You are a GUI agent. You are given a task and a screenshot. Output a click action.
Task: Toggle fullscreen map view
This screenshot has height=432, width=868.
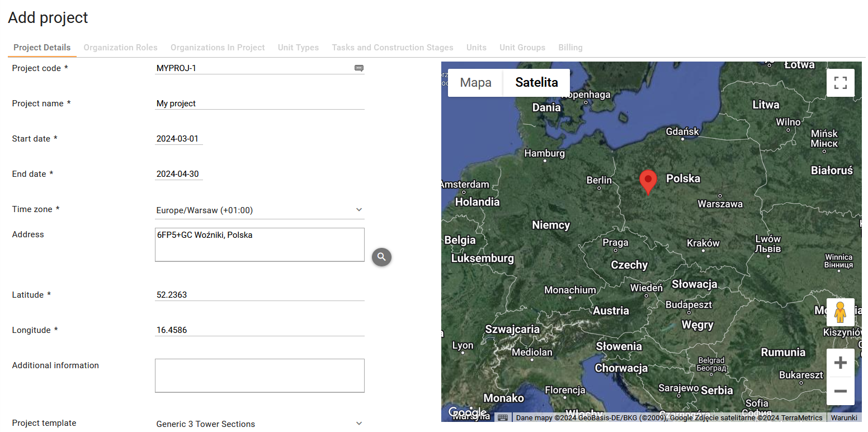click(840, 83)
